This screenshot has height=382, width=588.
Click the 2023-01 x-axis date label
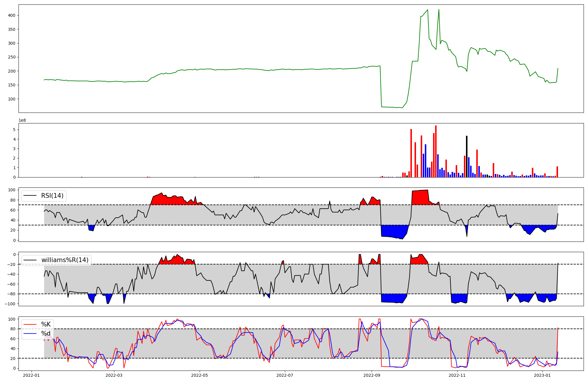point(542,375)
